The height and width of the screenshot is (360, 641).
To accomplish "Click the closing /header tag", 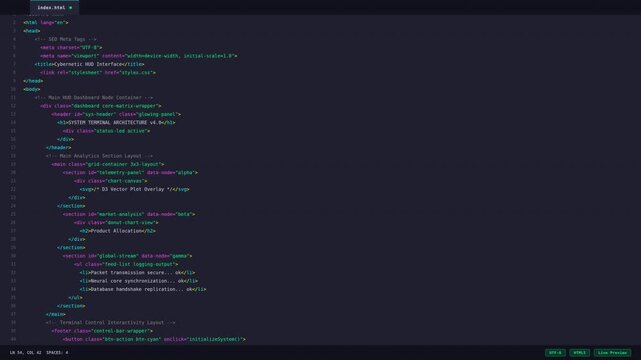I will click(58, 148).
